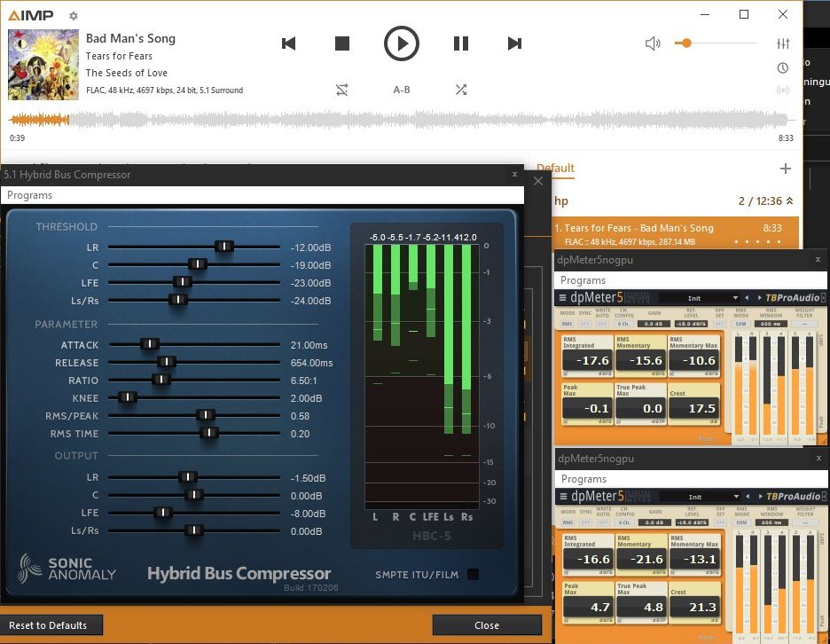Toggle shuffle playback icon

pos(461,90)
